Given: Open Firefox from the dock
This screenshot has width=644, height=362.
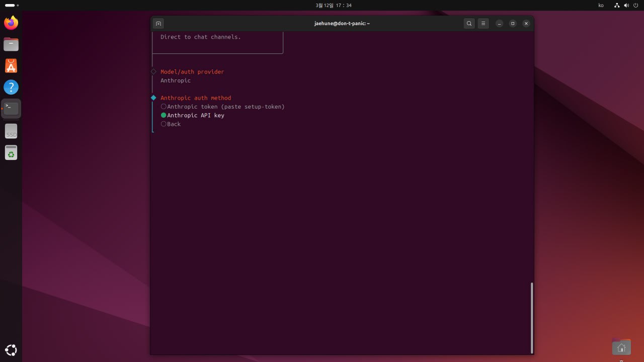Looking at the screenshot, I should [x=11, y=23].
